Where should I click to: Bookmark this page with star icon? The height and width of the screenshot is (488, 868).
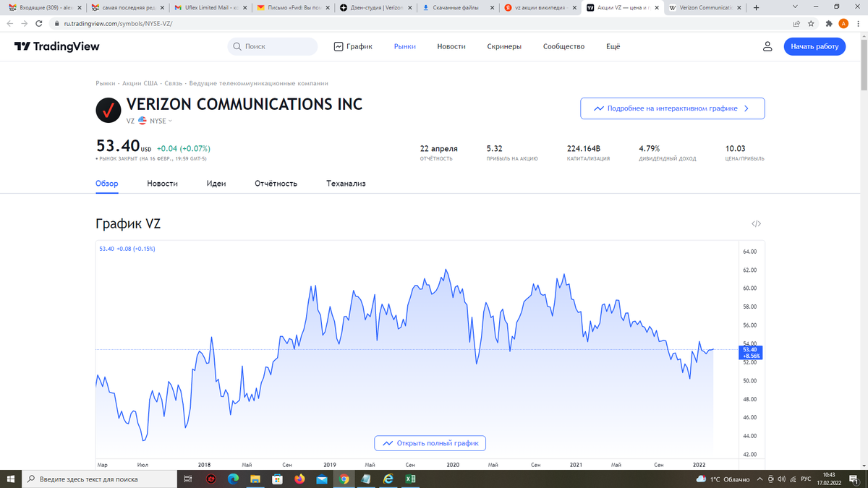point(811,24)
